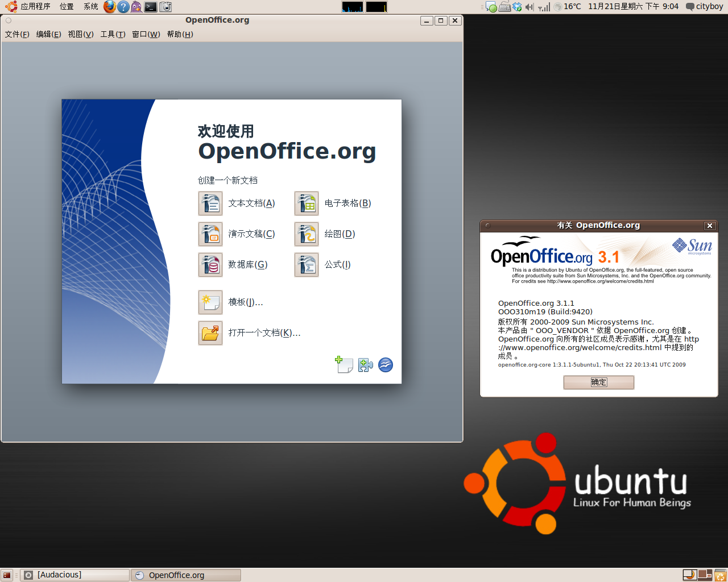Click the 模板(J)... label
This screenshot has width=728, height=582.
(246, 302)
